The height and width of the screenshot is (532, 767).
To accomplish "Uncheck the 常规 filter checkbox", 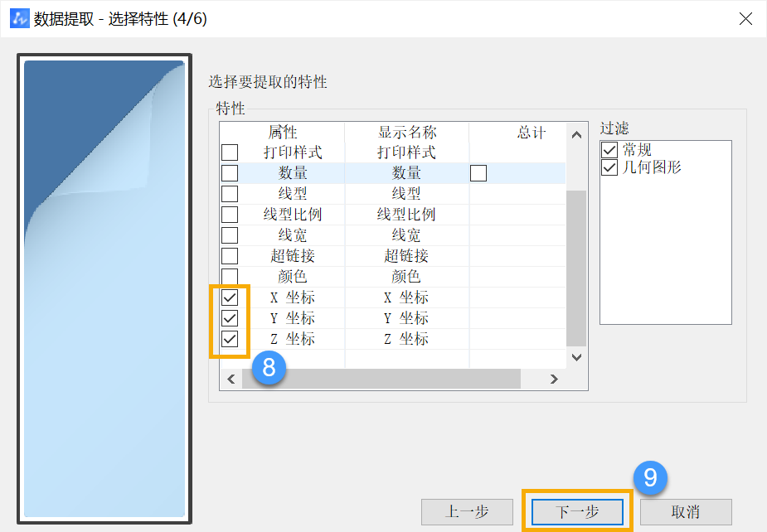I will click(609, 150).
